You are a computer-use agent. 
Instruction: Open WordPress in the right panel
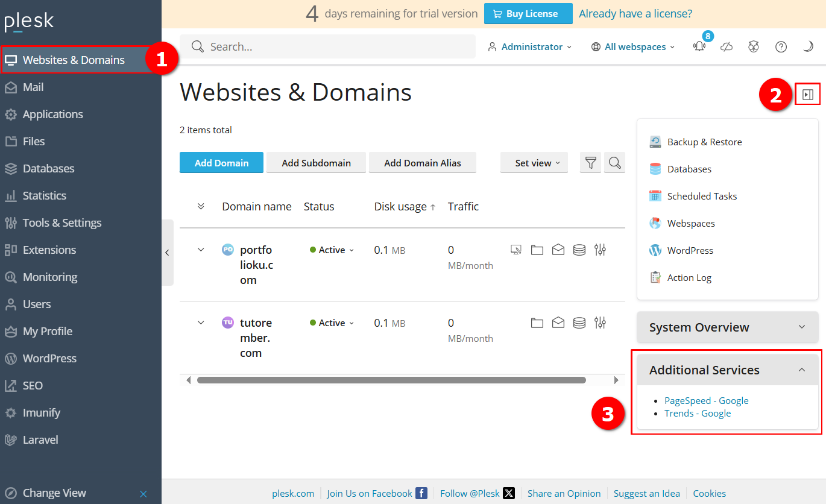click(681, 250)
